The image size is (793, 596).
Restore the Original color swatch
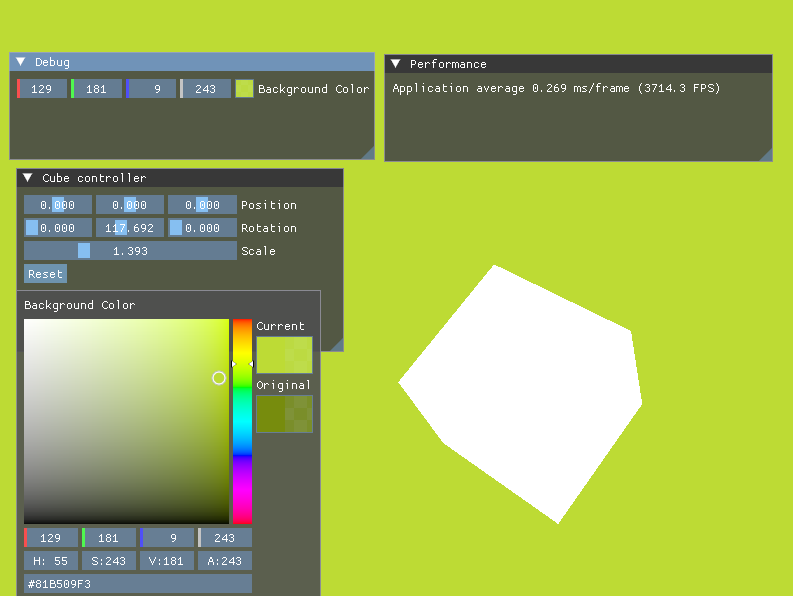[x=284, y=414]
